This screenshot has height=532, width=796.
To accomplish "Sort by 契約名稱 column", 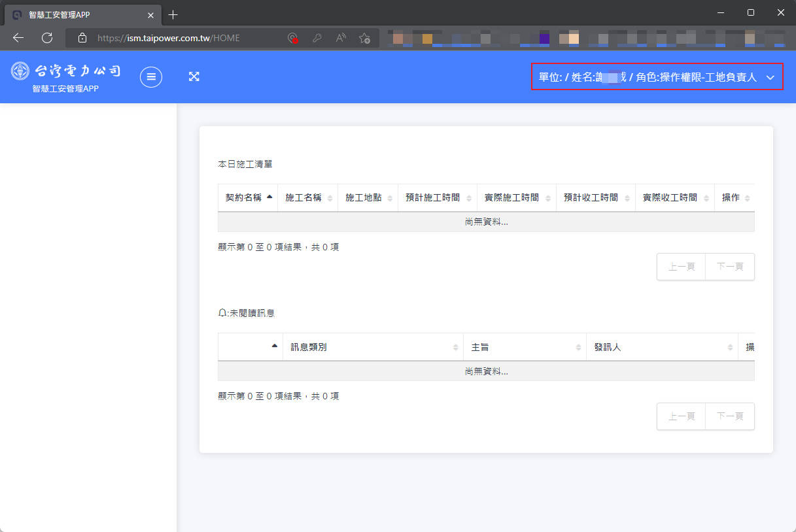I will coord(248,197).
